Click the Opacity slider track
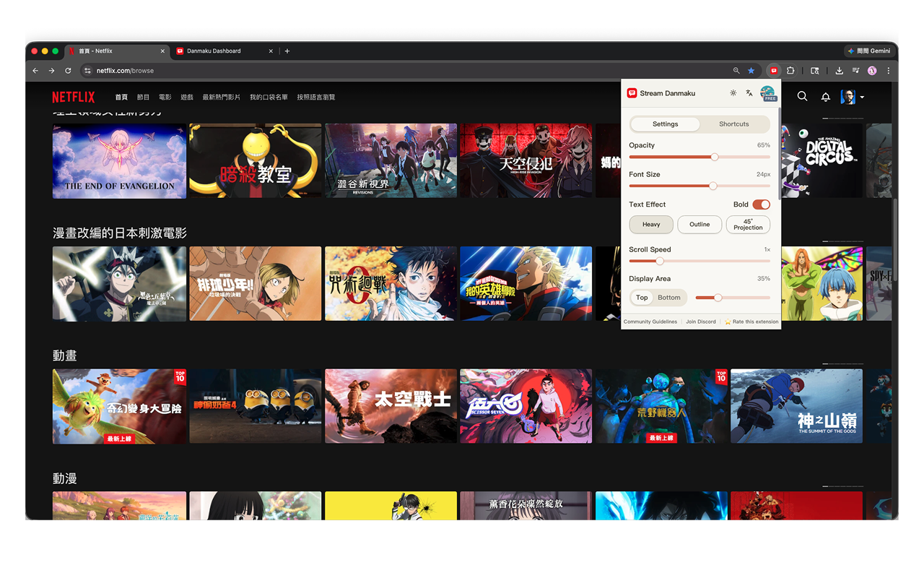Screen dimensions: 924x578 click(699, 157)
